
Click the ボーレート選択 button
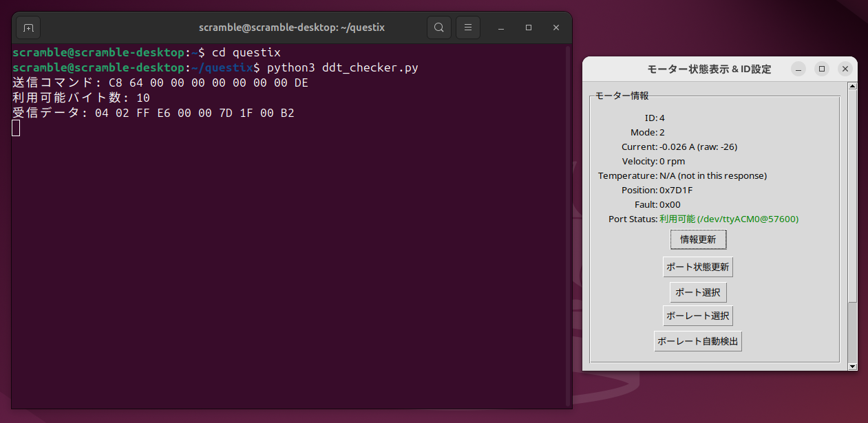click(698, 316)
